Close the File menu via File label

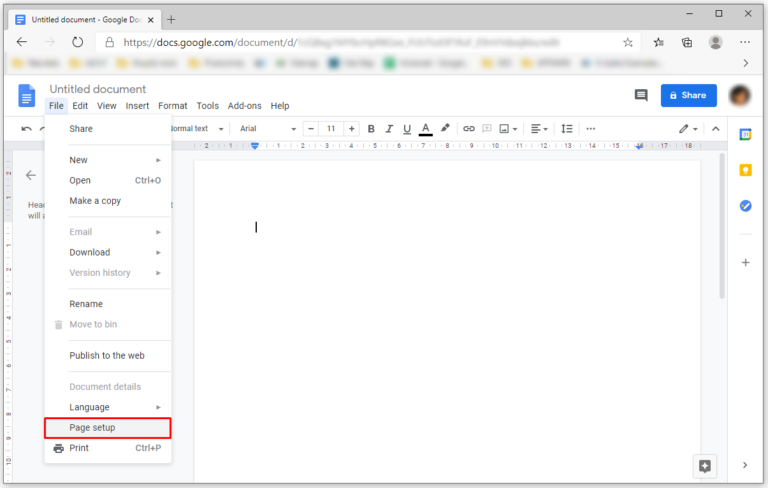click(x=56, y=106)
